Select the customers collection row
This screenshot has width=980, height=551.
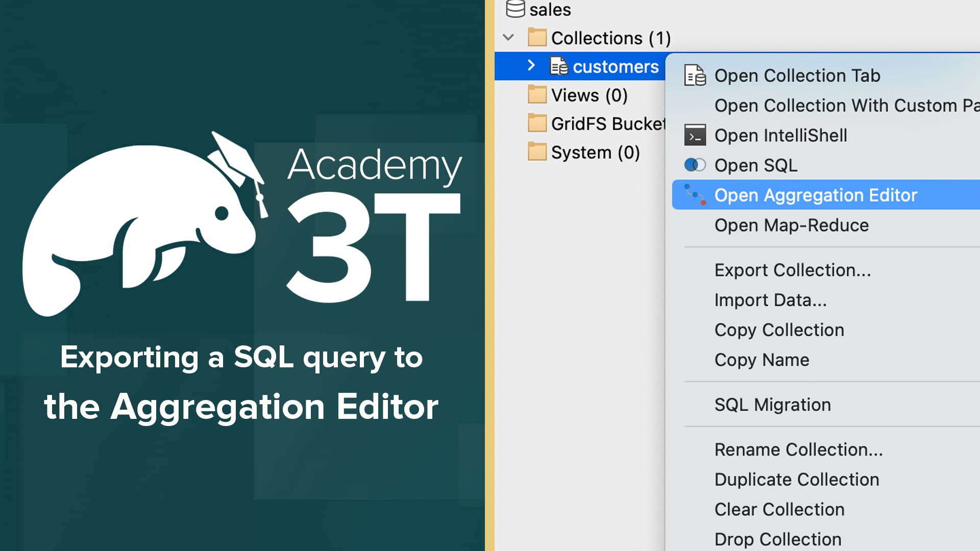coord(580,66)
